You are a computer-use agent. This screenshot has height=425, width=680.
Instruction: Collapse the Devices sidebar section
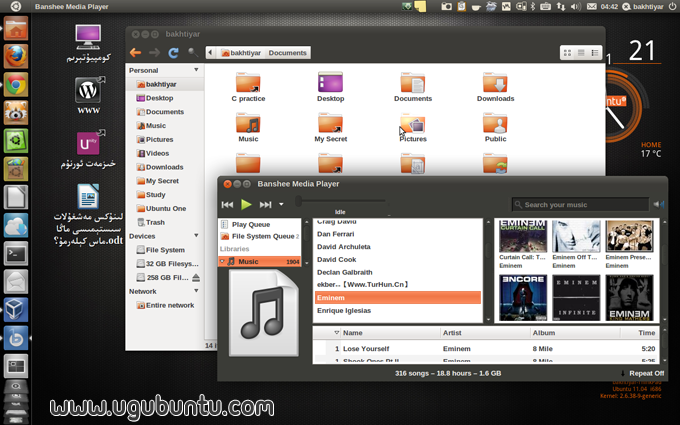196,235
